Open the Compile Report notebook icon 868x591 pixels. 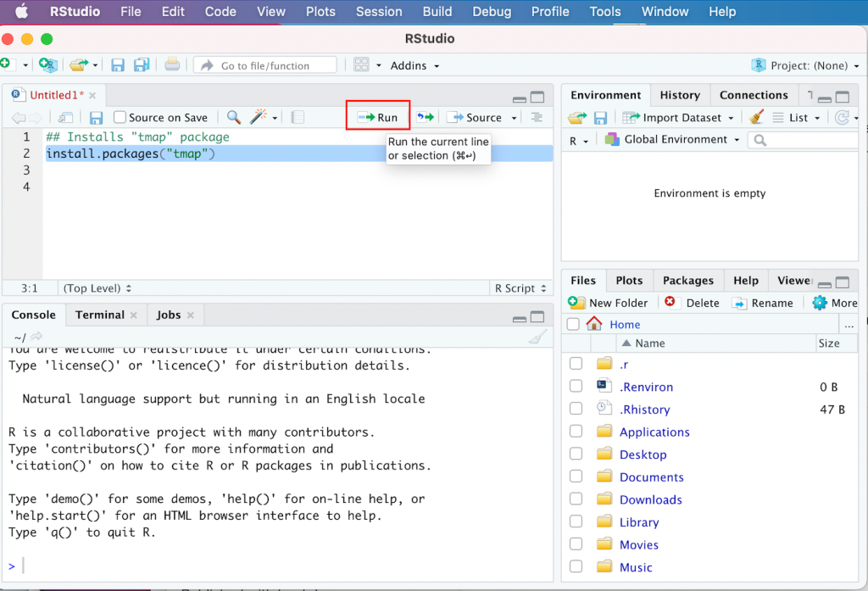[x=298, y=117]
